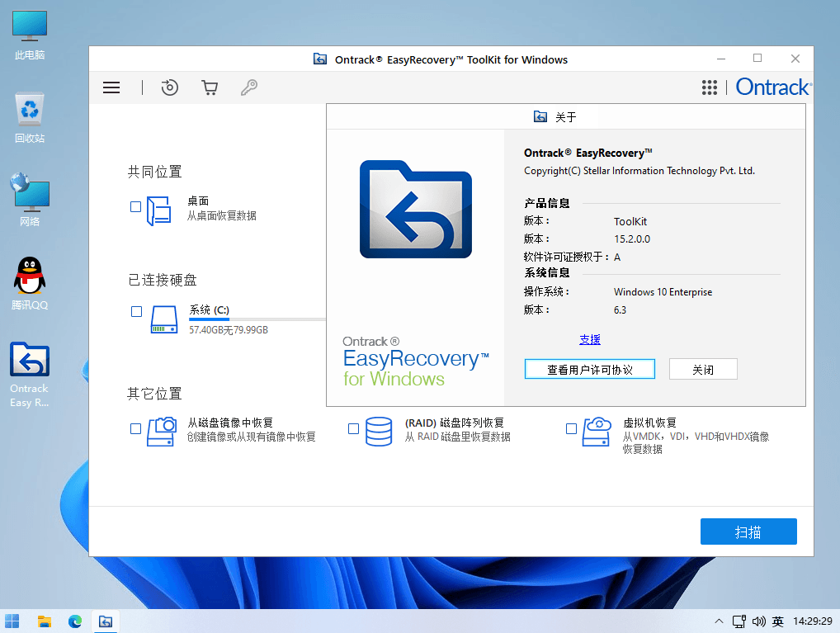Click the OS version value 6.3
This screenshot has height=633, width=840.
click(620, 310)
